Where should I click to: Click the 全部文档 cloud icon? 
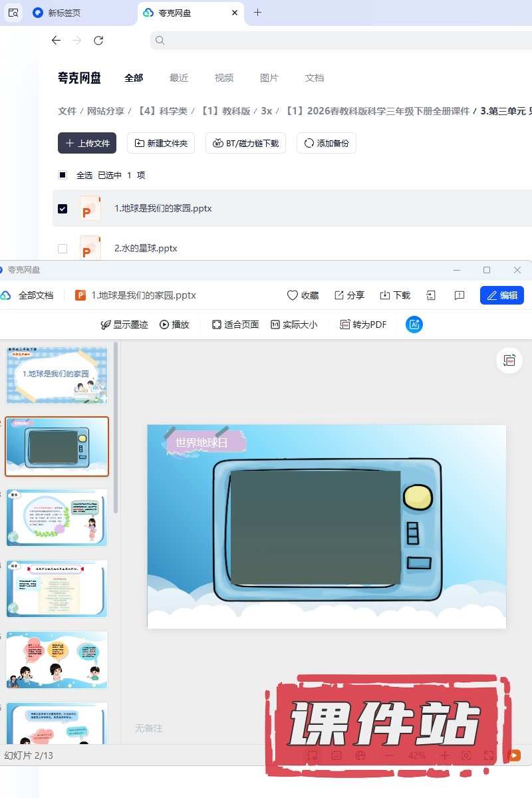pos(6,295)
